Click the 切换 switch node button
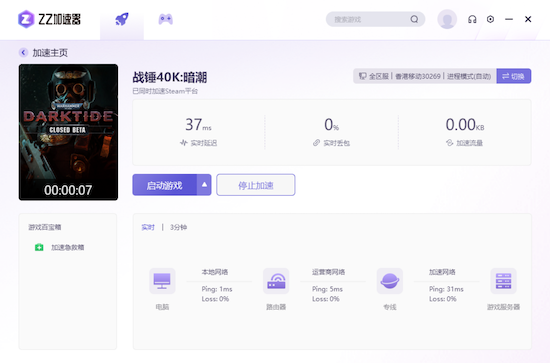Image resolution: width=550 pixels, height=363 pixels. [x=514, y=76]
